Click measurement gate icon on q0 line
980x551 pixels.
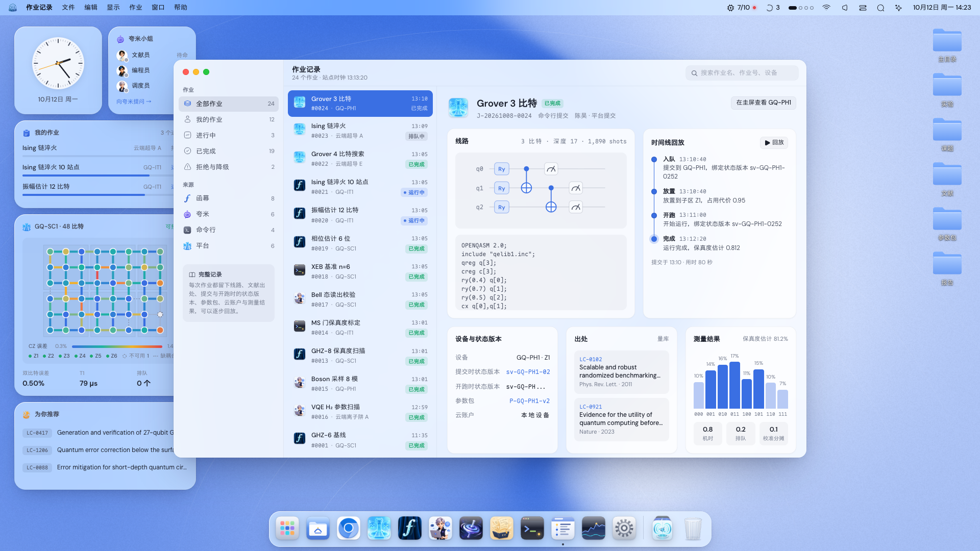coord(551,169)
